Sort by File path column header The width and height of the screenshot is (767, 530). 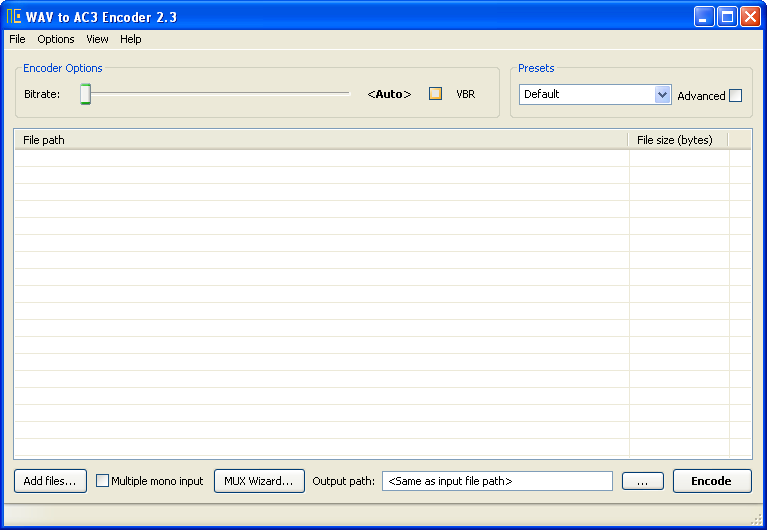pos(321,140)
